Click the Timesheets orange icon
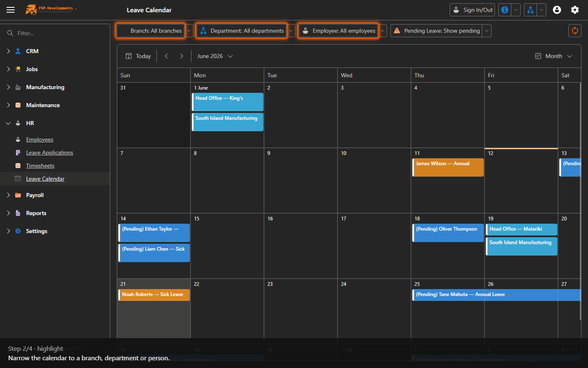This screenshot has width=588, height=368. (18, 166)
